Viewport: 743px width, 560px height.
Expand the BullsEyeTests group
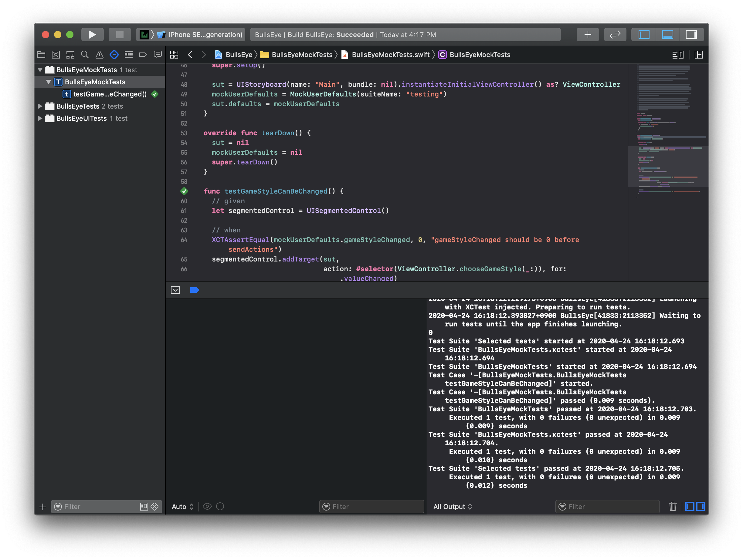pyautogui.click(x=40, y=106)
